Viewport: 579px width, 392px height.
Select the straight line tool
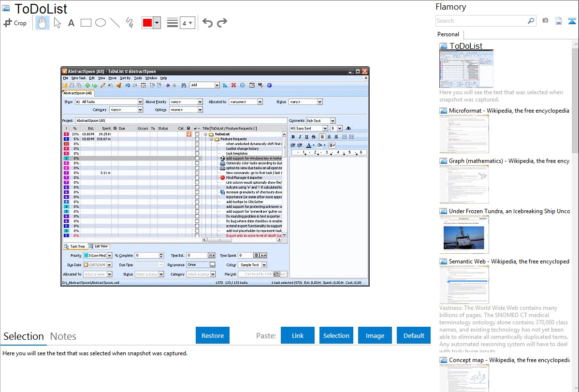point(115,23)
